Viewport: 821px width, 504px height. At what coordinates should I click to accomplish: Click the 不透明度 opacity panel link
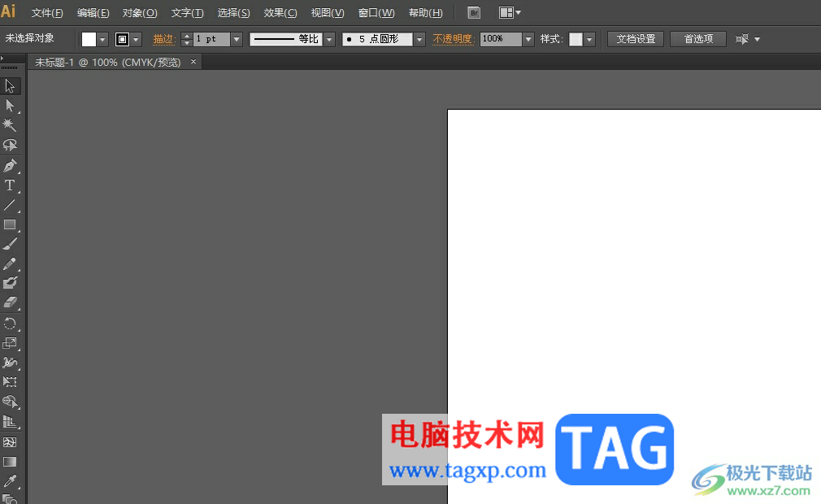click(x=453, y=39)
